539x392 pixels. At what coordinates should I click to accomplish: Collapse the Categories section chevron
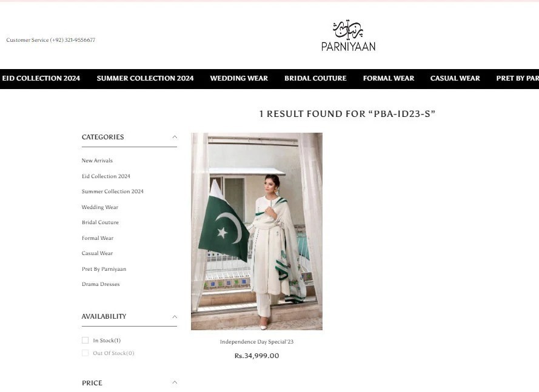click(175, 137)
